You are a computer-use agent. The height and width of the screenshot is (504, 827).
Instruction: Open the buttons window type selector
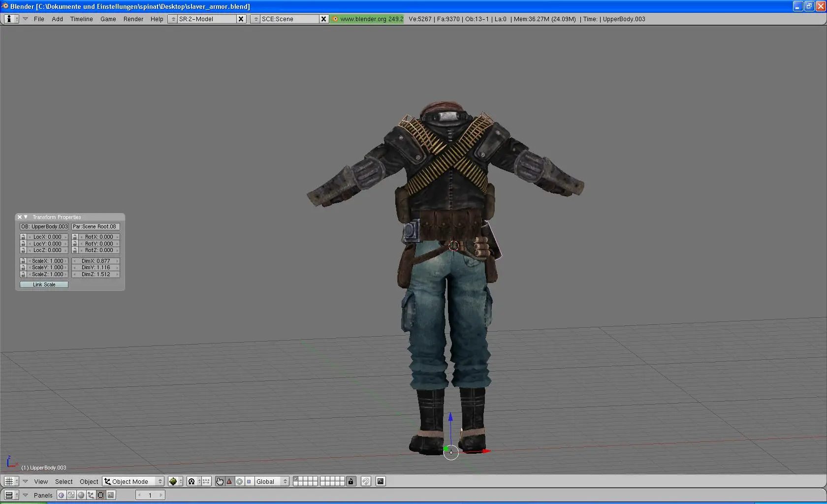click(11, 495)
